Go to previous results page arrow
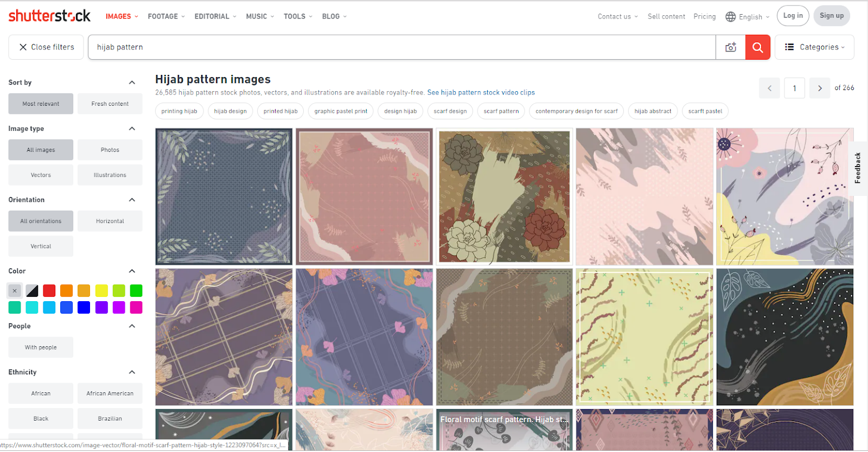Image resolution: width=868 pixels, height=452 pixels. point(769,88)
